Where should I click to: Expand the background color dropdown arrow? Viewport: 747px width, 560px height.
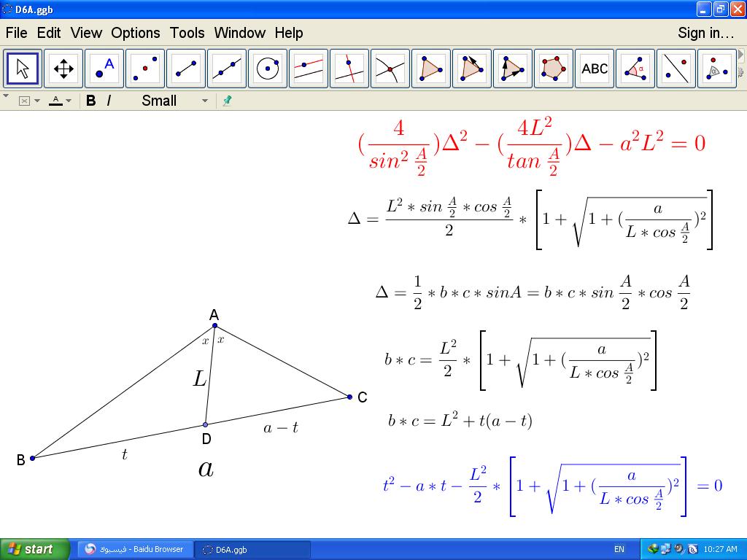[37, 101]
